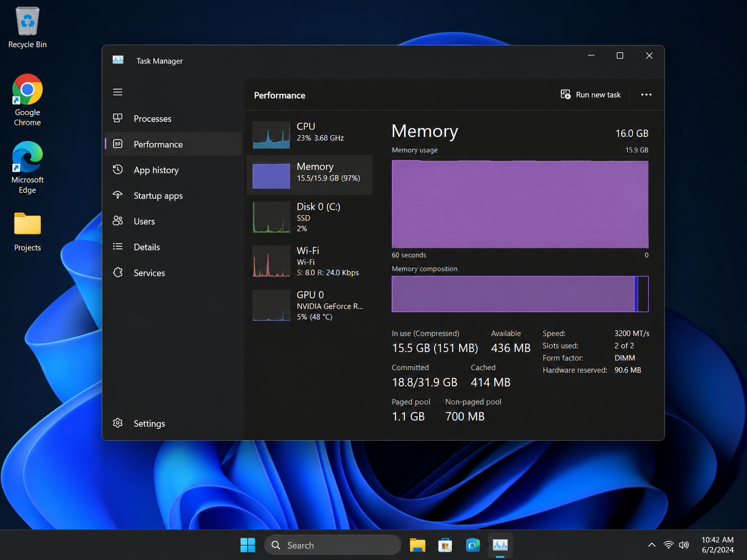Select the CPU mini graph thumbnail
Image resolution: width=747 pixels, height=560 pixels.
[x=271, y=135]
